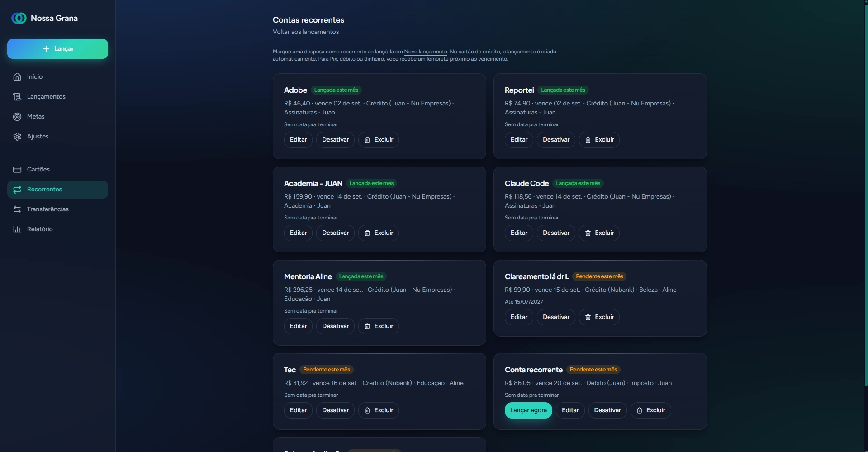
Task: Go to Lançamentos in the sidebar
Action: [57, 97]
